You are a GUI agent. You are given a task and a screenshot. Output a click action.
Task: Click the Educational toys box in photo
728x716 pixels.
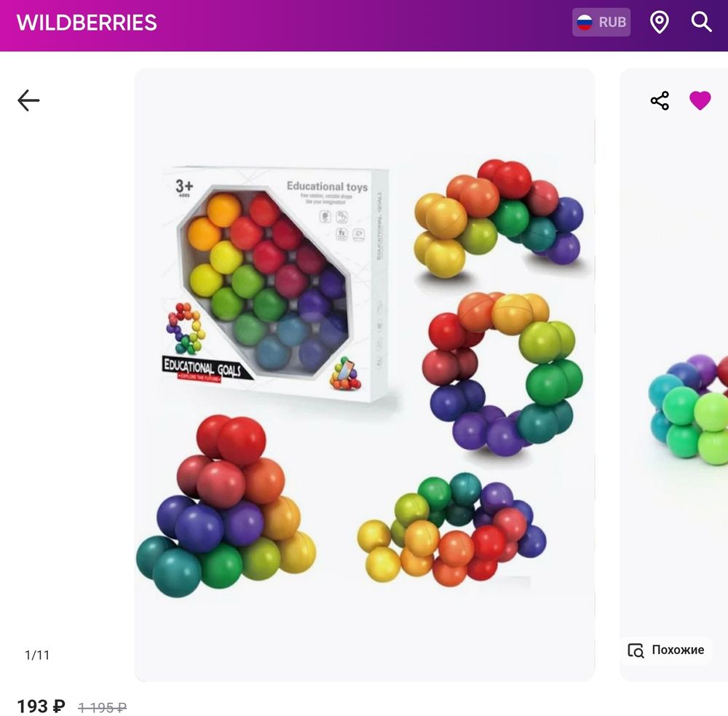pos(276,283)
